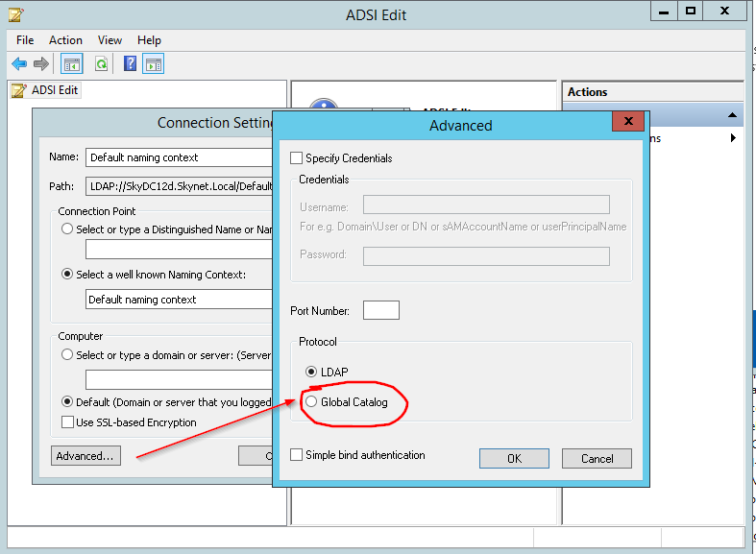Select Distinguished Name connection point radio option

(x=67, y=229)
